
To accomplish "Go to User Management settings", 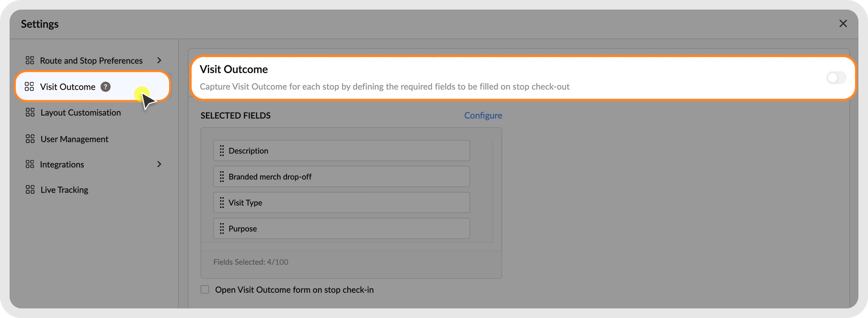I will click(x=74, y=139).
